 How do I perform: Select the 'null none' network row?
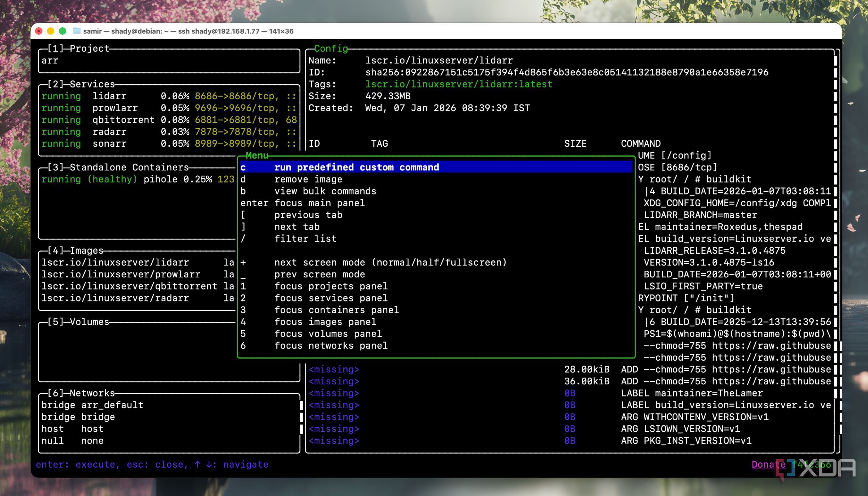(x=169, y=440)
